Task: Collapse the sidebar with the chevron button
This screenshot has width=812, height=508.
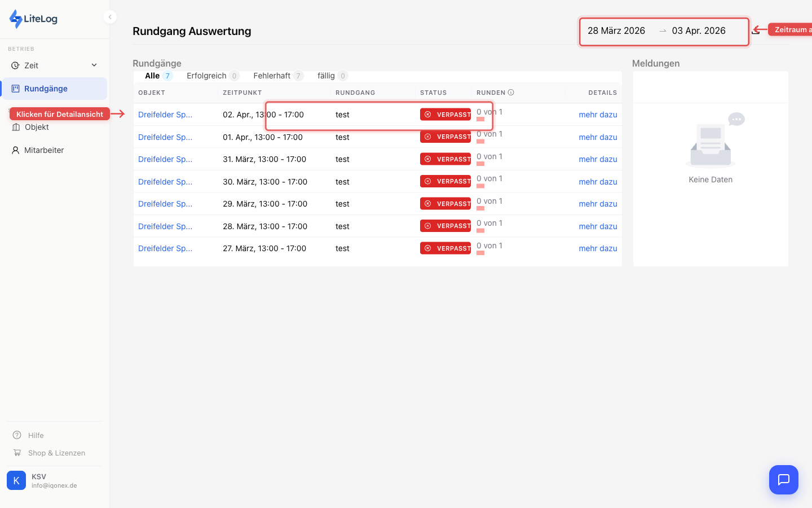Action: [x=110, y=17]
